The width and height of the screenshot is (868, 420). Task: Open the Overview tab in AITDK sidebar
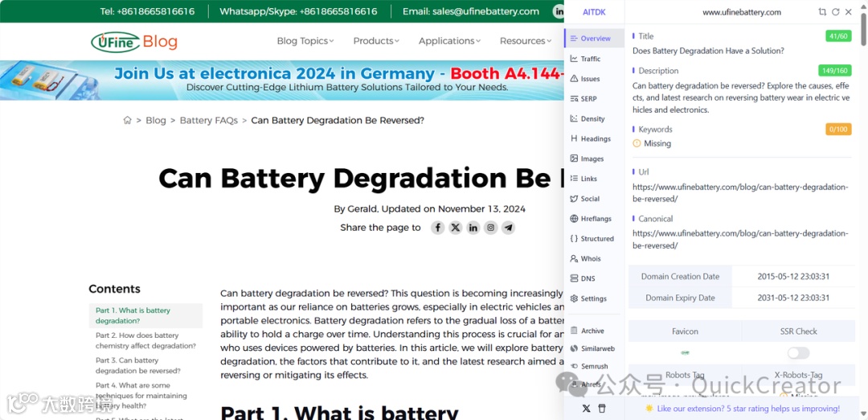pos(594,39)
